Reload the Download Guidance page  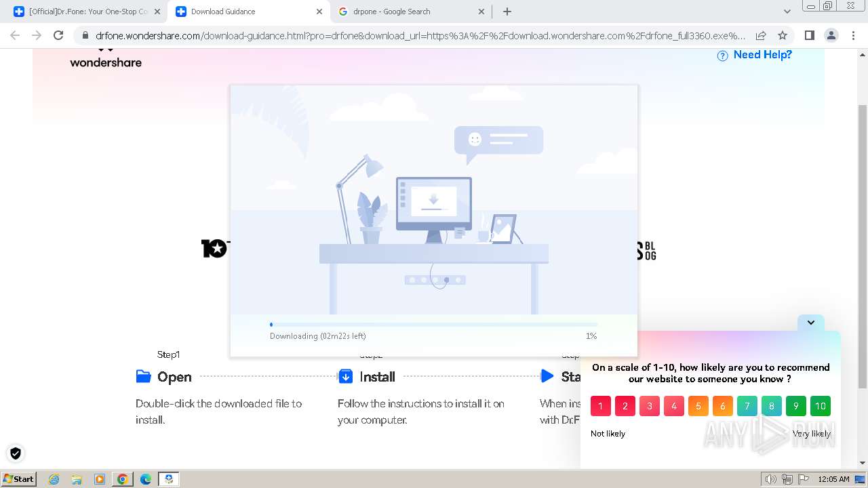pyautogui.click(x=58, y=36)
